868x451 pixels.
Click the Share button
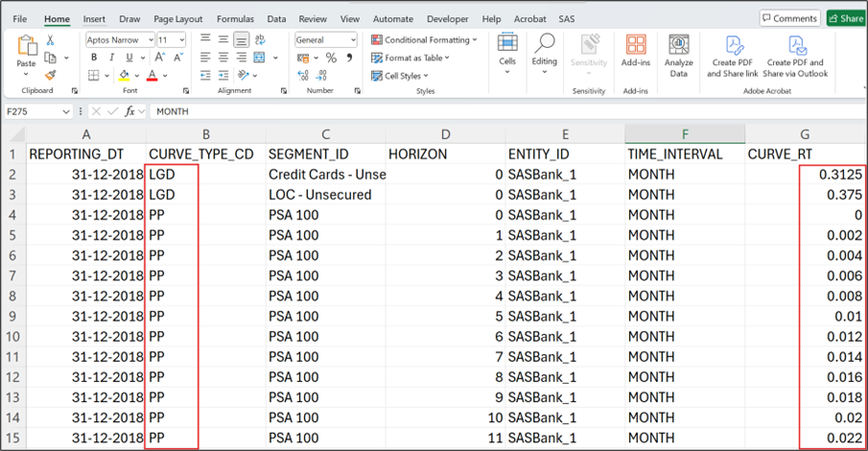pos(846,18)
